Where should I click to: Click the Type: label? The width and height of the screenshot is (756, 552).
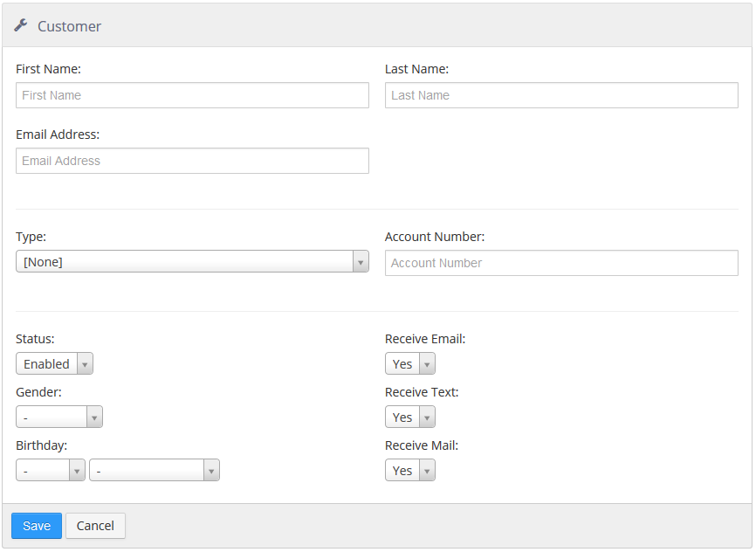[x=31, y=237]
